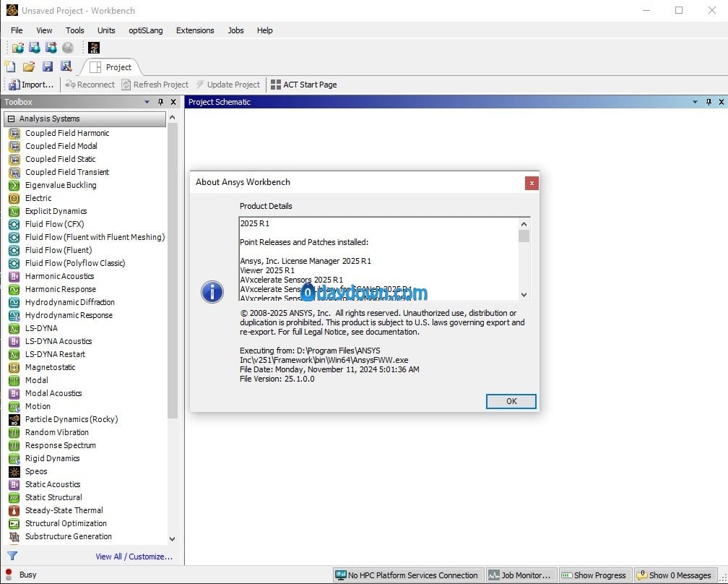Click the Reconnect button

(90, 85)
